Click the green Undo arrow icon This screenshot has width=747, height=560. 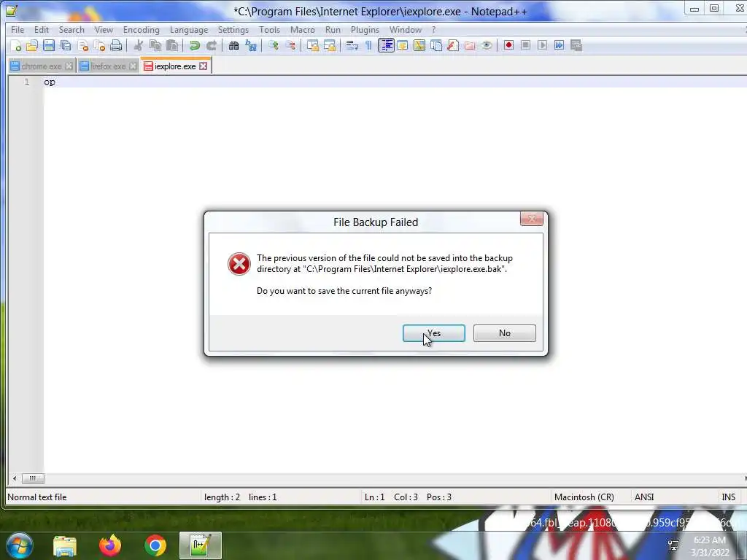194,46
